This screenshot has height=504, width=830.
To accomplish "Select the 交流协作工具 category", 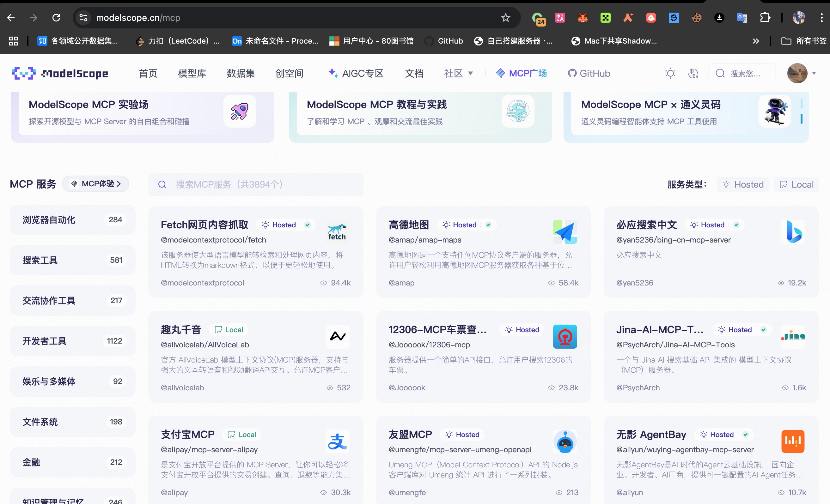I will [73, 300].
